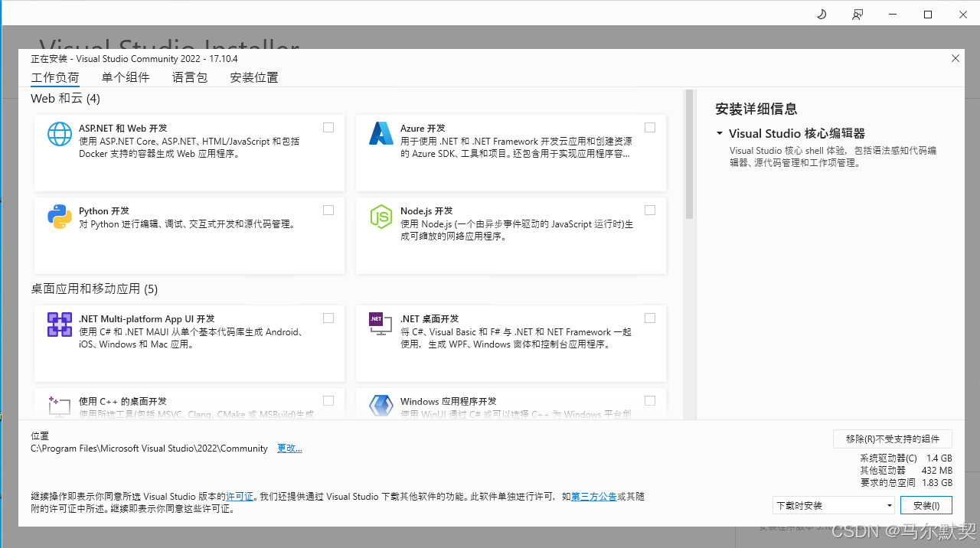The image size is (980, 548).
Task: Minimize the Visual Studio Installer window
Action: pos(893,15)
